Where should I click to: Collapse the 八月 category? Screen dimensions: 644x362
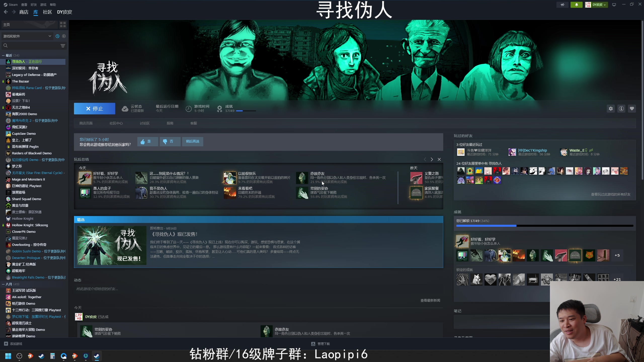[3, 284]
